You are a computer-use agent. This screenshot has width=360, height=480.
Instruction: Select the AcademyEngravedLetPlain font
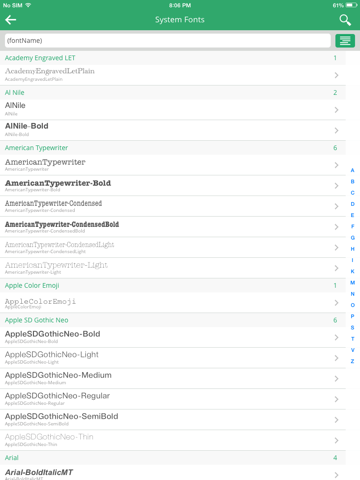[173, 75]
